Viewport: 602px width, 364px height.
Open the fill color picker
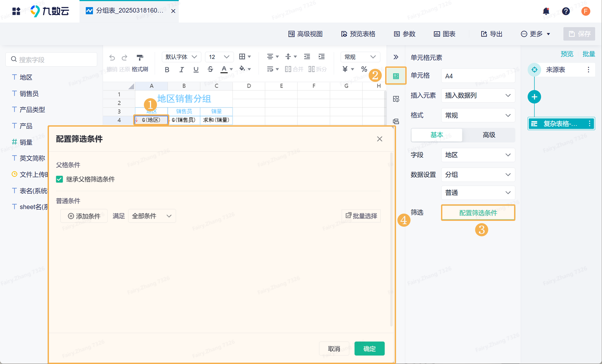(x=245, y=69)
